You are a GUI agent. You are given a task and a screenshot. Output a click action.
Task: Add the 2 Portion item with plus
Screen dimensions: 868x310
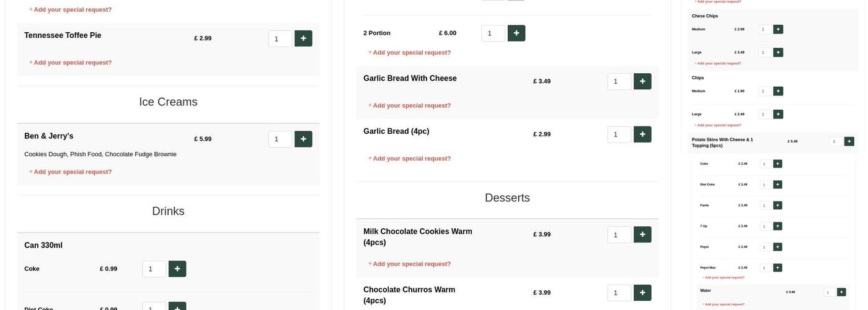pyautogui.click(x=516, y=33)
